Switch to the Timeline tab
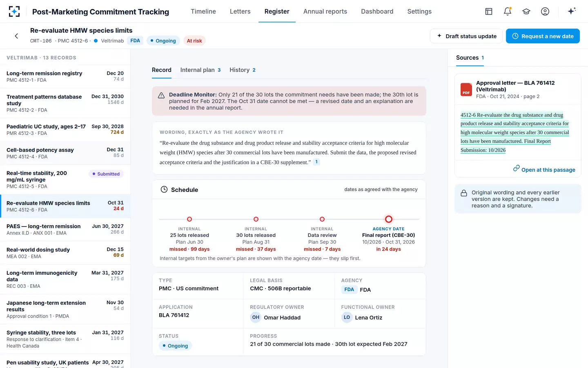 (x=203, y=11)
